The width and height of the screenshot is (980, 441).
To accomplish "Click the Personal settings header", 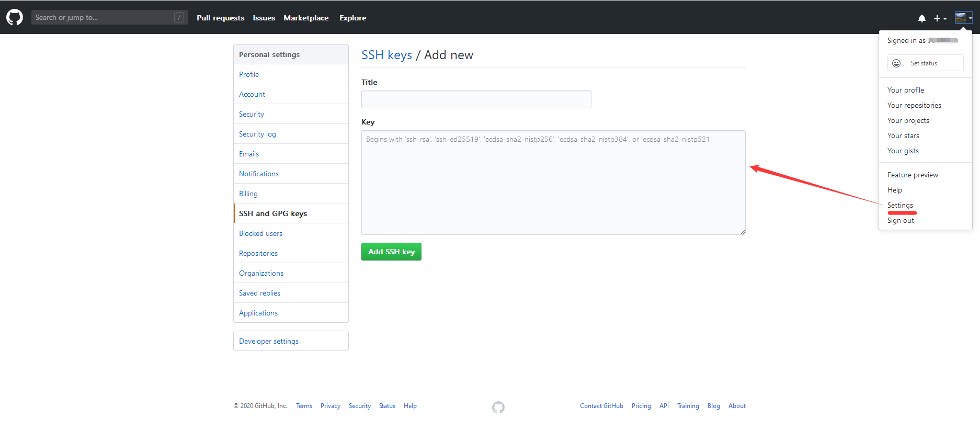I will coord(291,54).
